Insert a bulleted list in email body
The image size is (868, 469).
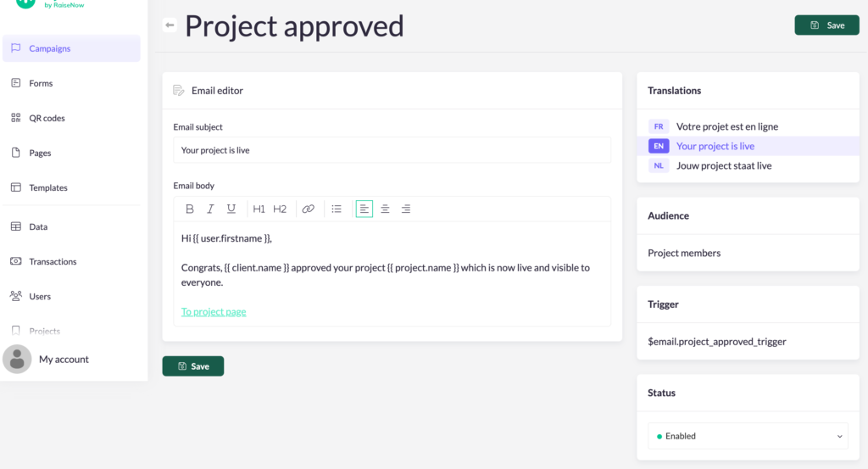tap(337, 209)
